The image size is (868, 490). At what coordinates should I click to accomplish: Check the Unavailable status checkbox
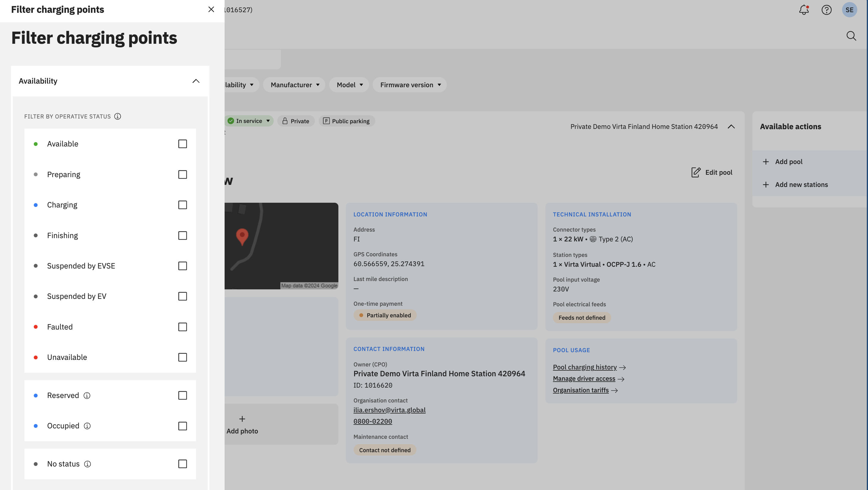[182, 357]
